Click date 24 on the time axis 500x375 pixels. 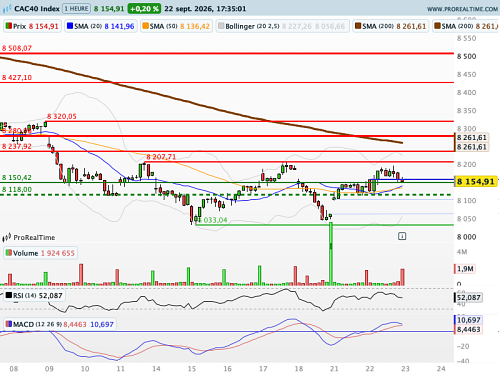[441, 369]
